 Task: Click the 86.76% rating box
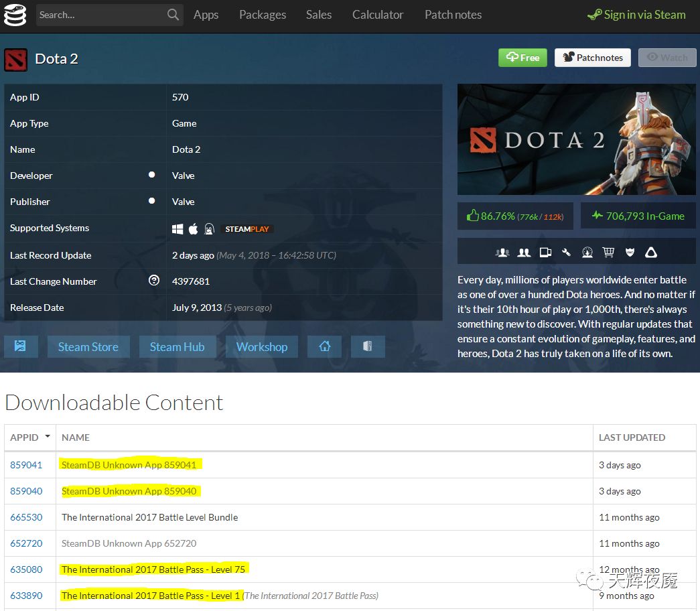click(x=515, y=216)
